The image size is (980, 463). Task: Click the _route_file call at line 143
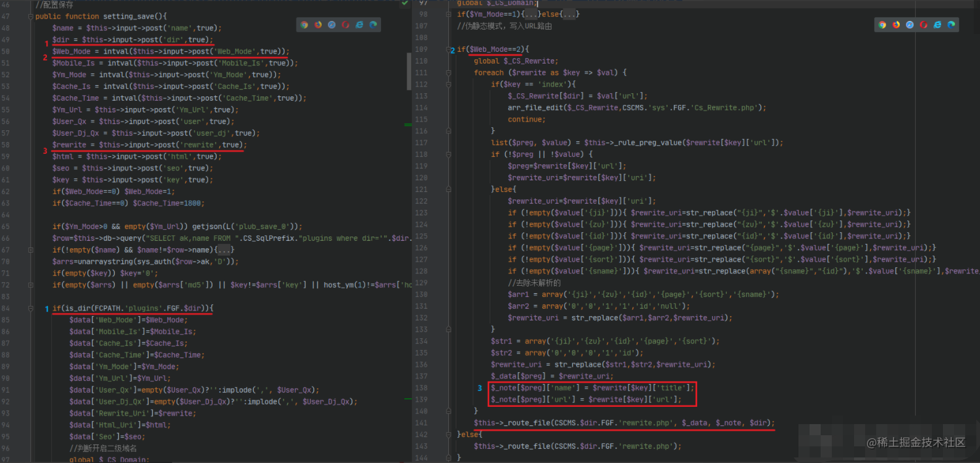[577, 447]
